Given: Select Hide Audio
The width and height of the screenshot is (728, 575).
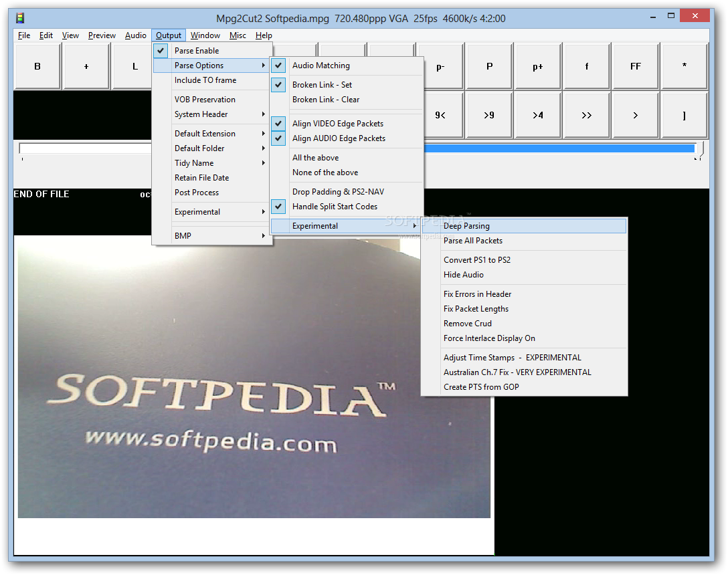Looking at the screenshot, I should coord(524,275).
